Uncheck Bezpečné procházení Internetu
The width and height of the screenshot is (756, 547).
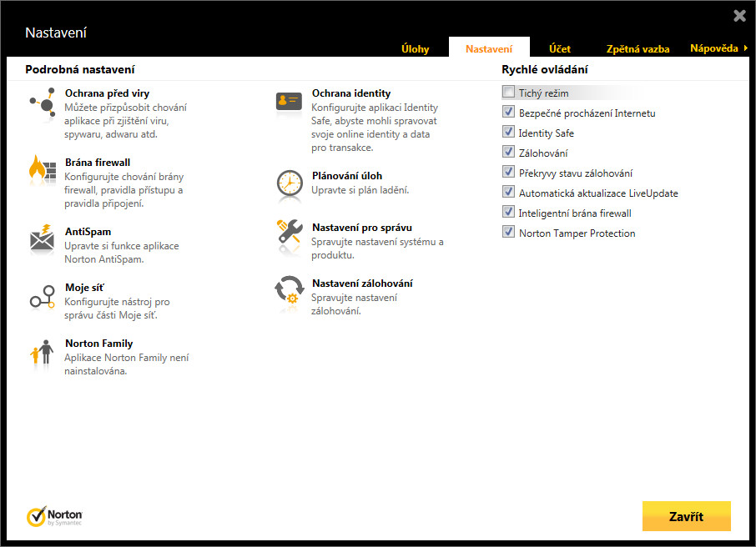point(508,112)
